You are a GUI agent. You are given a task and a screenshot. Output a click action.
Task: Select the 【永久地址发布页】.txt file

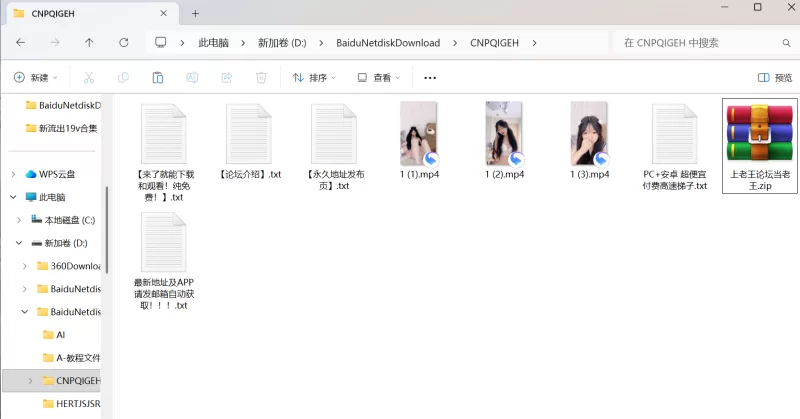tap(334, 146)
